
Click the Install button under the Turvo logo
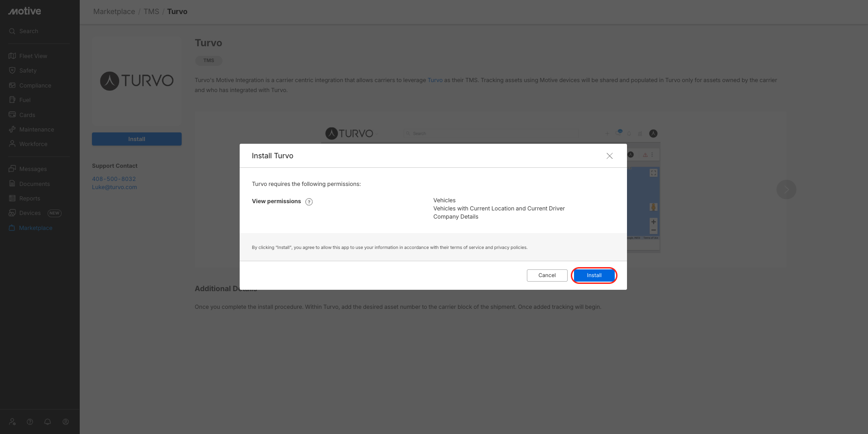click(137, 139)
